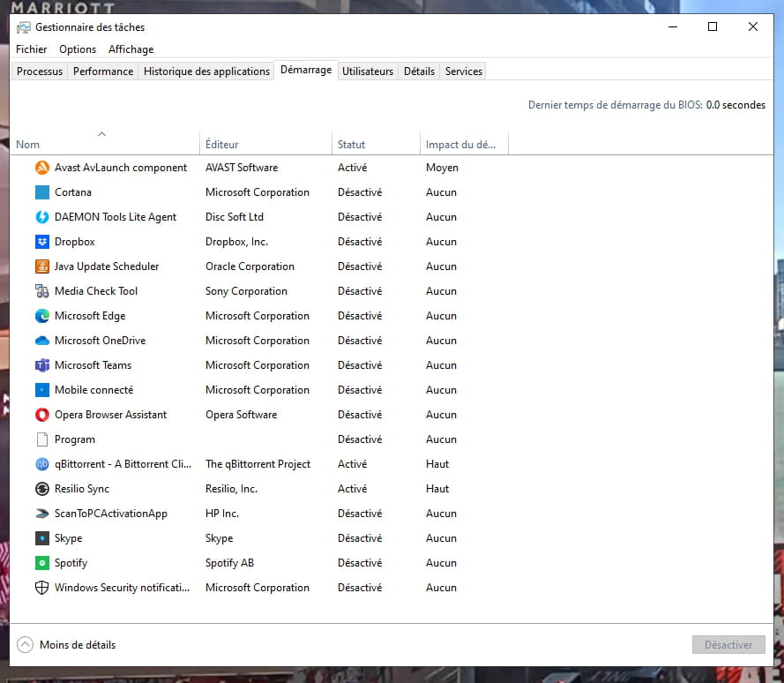Select the Resilio Sync entry name

coord(82,489)
